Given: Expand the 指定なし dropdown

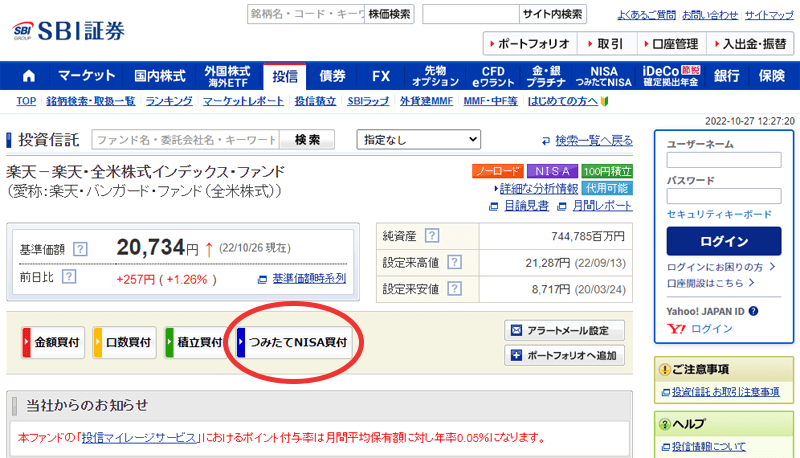Looking at the screenshot, I should point(419,140).
